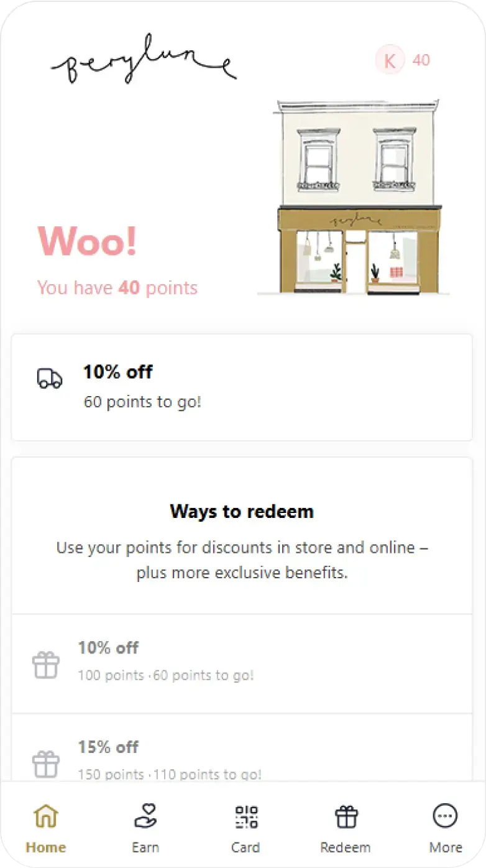Open the More ellipsis icon
Image resolution: width=486 pixels, height=868 pixels.
tap(445, 816)
